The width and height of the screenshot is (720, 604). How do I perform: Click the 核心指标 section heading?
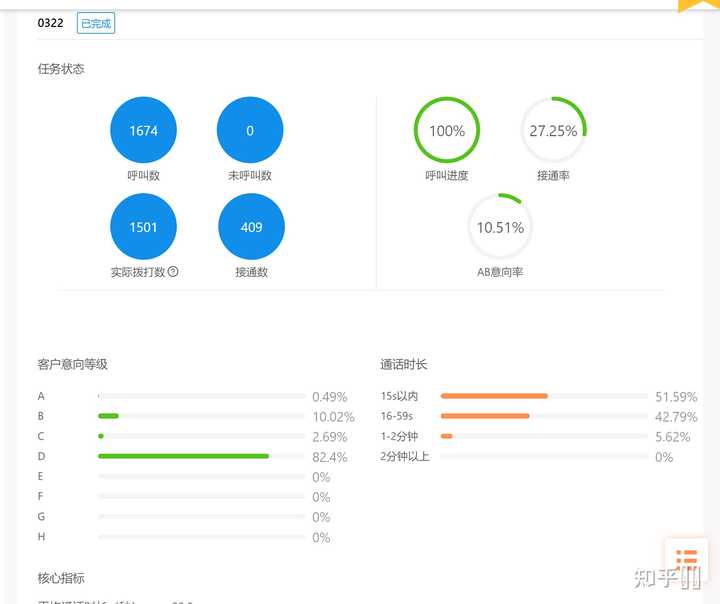point(61,578)
